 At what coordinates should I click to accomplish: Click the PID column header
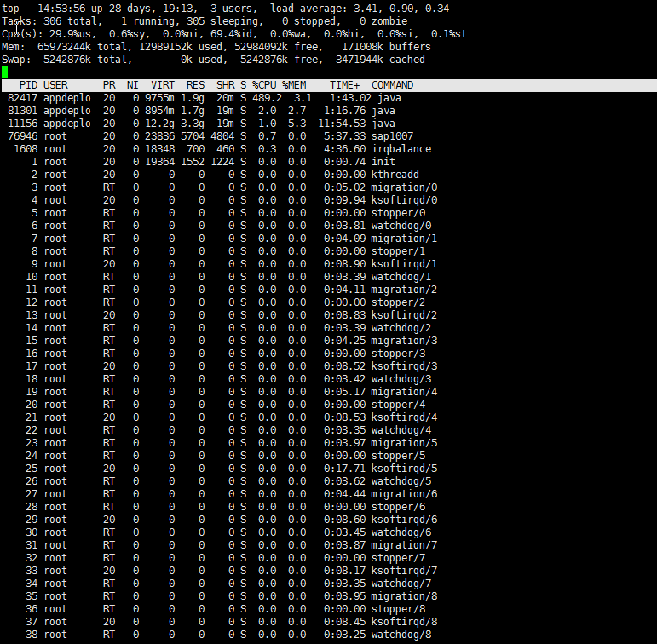pos(28,85)
